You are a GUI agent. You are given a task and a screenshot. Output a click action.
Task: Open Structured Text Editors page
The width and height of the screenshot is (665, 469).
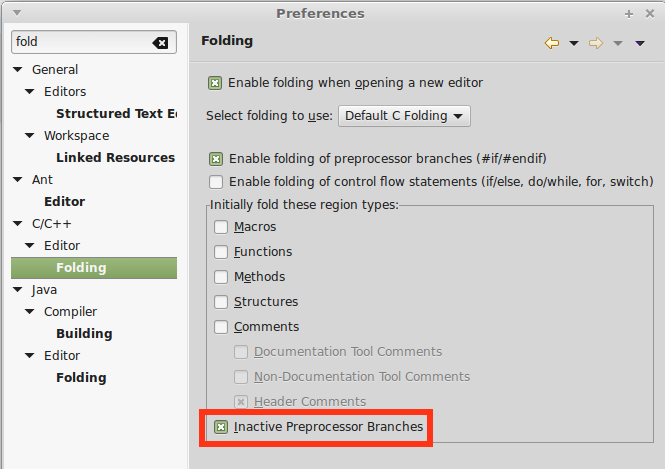coord(116,113)
